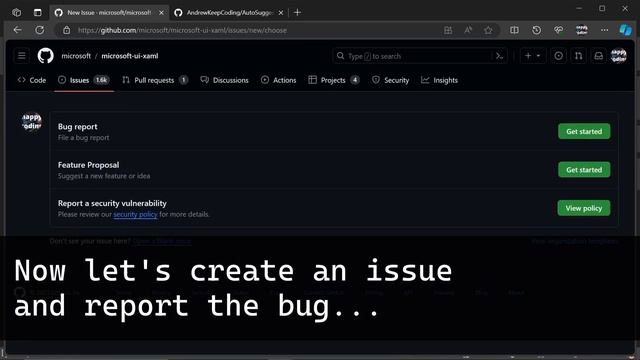Switch to the Insights tab
The height and width of the screenshot is (360, 640).
[440, 80]
